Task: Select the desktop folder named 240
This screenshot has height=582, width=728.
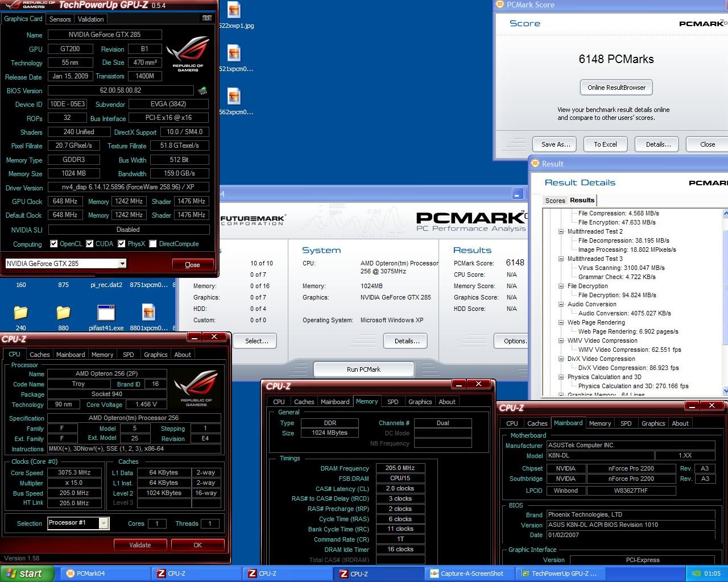Action: pyautogui.click(x=20, y=313)
